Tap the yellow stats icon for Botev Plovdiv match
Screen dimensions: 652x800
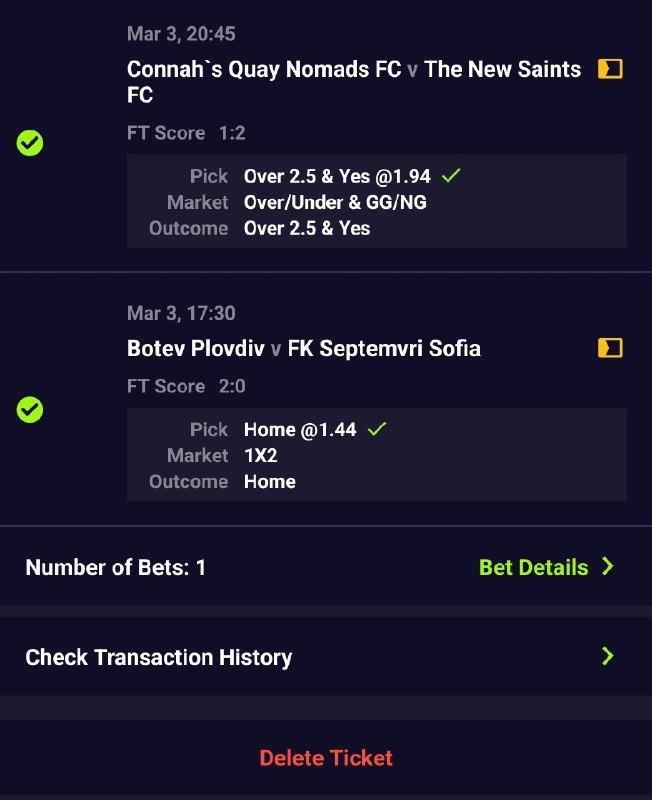click(x=610, y=348)
